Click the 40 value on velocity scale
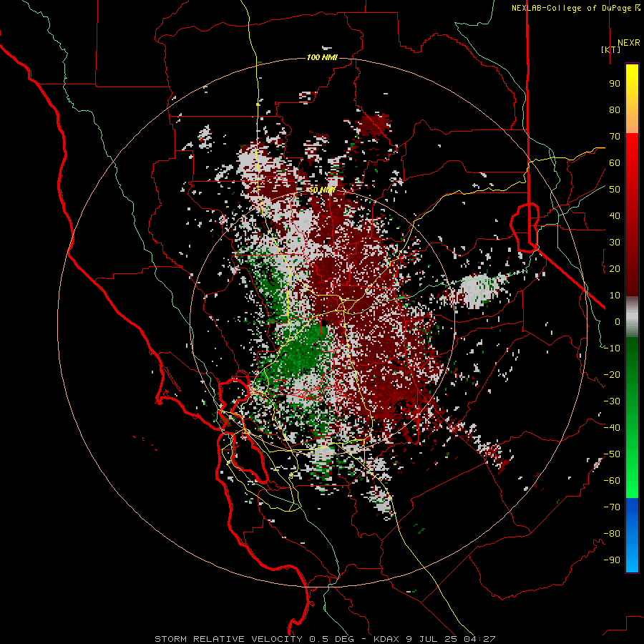 click(615, 216)
